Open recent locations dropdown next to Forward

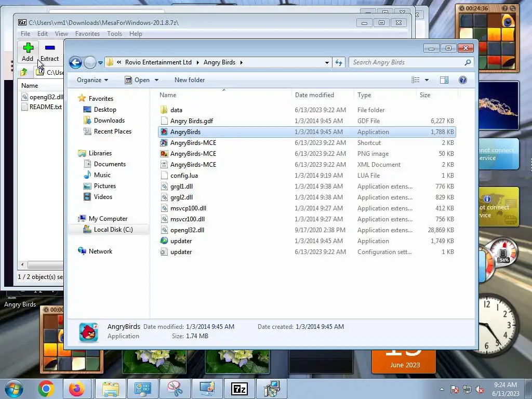(x=100, y=63)
